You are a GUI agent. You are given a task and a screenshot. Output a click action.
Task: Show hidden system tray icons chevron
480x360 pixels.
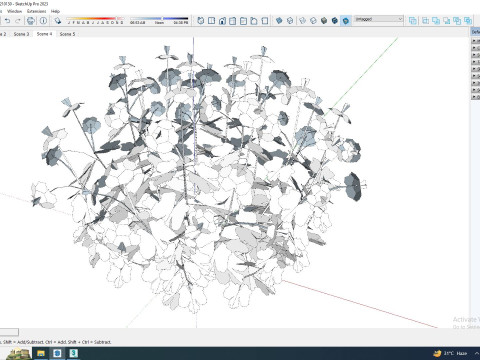(477, 353)
